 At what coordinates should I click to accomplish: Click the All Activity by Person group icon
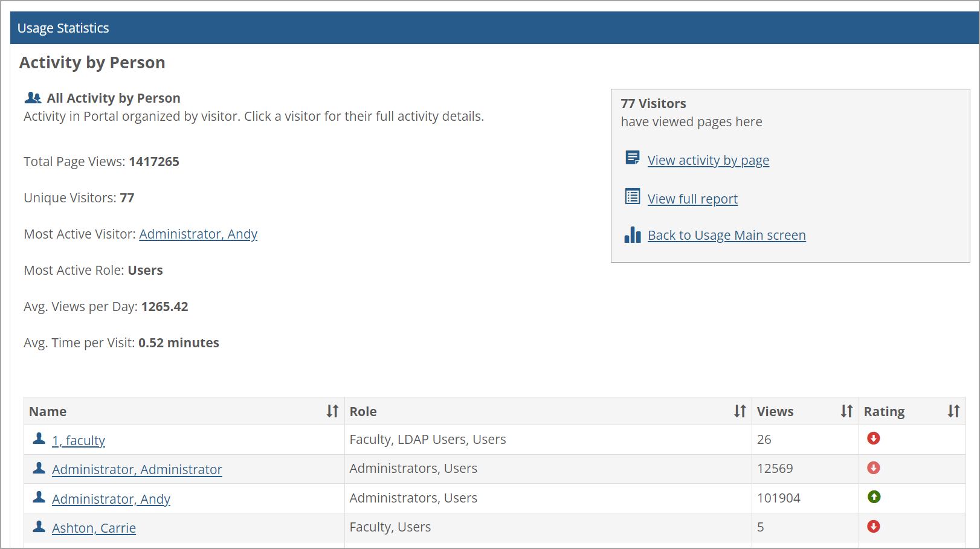(33, 97)
